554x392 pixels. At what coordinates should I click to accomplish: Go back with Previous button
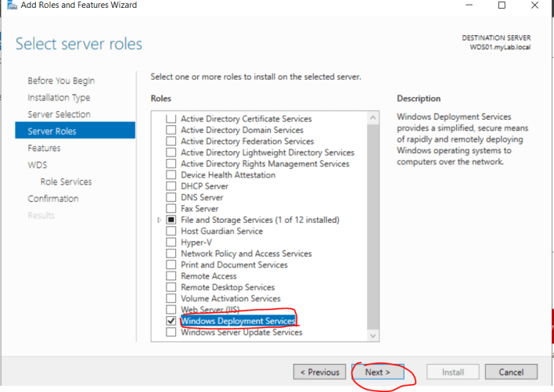[319, 372]
